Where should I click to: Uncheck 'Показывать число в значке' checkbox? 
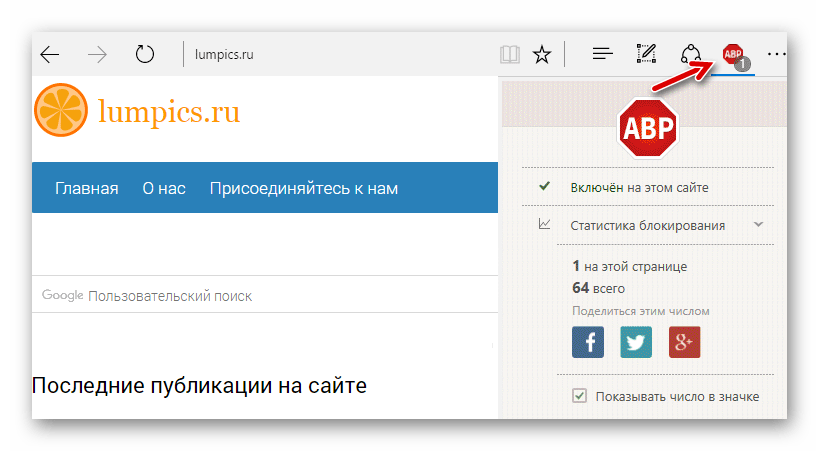pyautogui.click(x=579, y=396)
